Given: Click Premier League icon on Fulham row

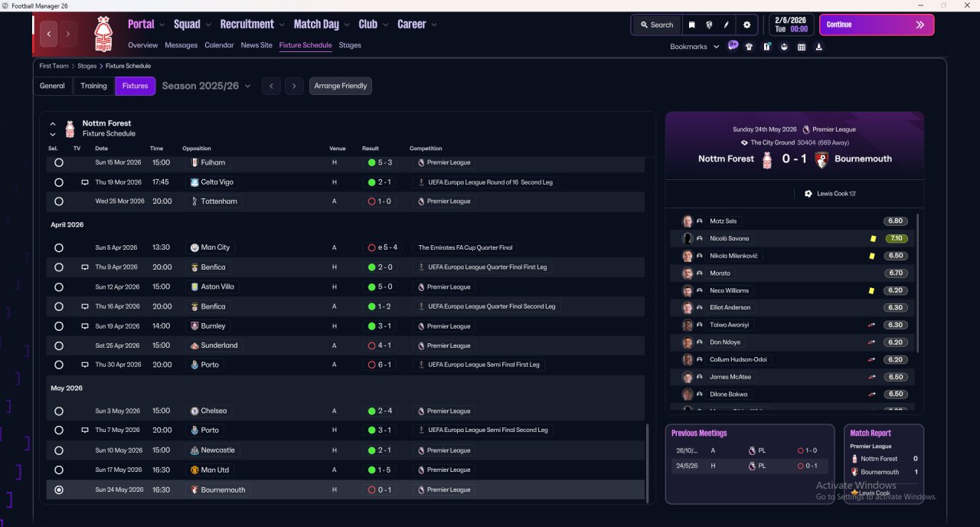Looking at the screenshot, I should [x=421, y=162].
